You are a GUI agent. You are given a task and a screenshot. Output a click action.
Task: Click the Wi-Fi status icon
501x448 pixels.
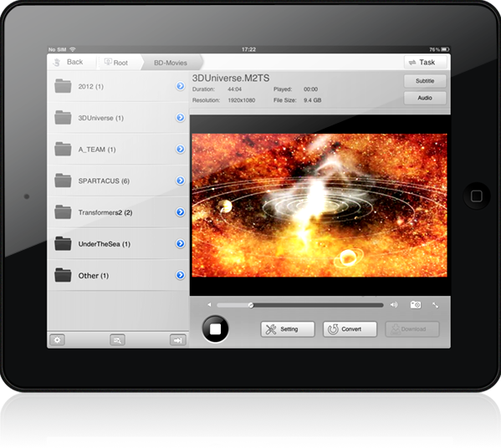click(x=73, y=49)
